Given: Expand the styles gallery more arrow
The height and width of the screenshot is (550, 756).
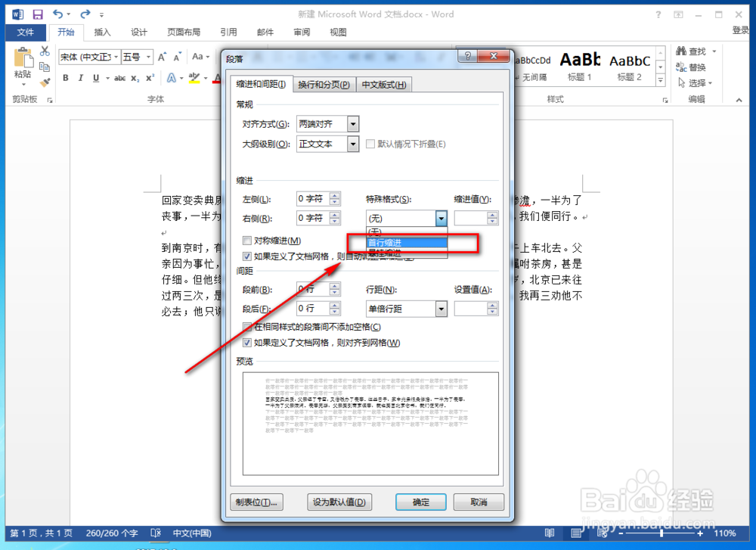Looking at the screenshot, I should pos(661,80).
